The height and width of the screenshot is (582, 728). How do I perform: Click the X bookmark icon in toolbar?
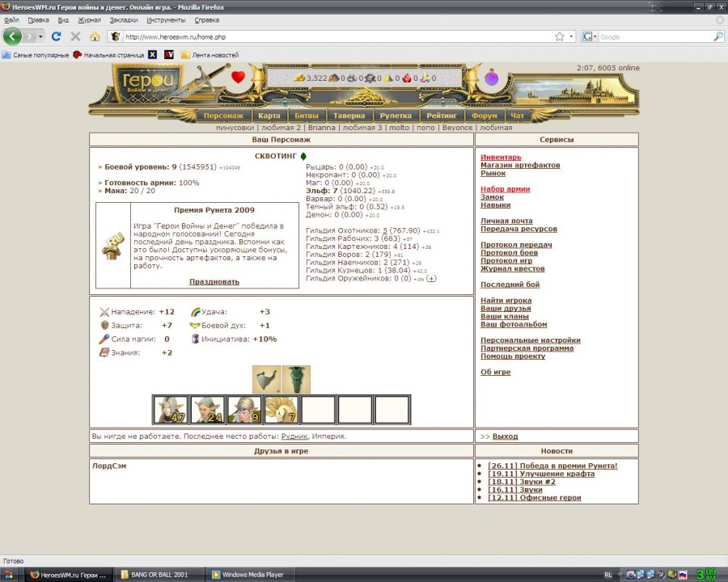click(x=152, y=54)
